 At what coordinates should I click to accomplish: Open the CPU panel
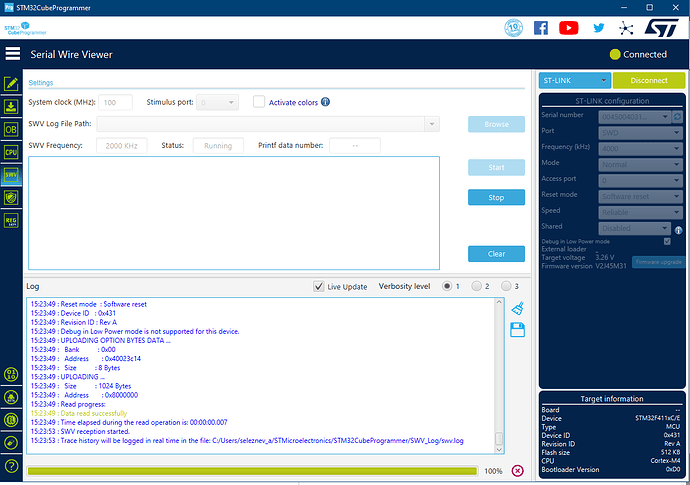[x=12, y=152]
